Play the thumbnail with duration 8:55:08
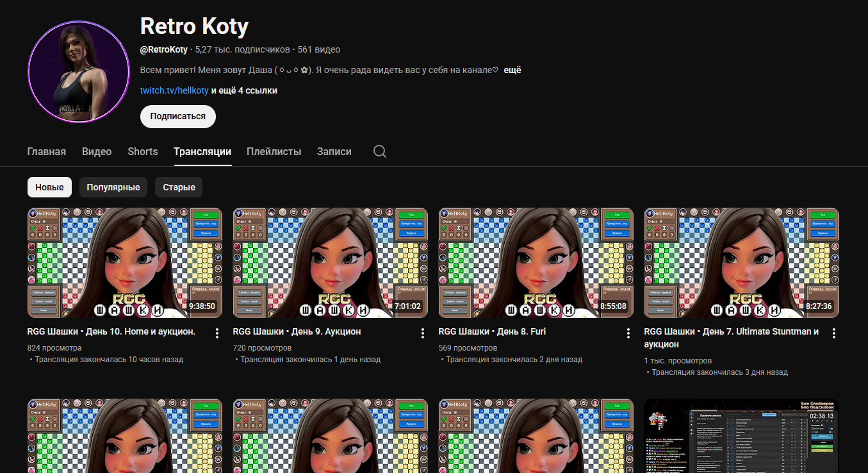The width and height of the screenshot is (868, 473). [536, 263]
